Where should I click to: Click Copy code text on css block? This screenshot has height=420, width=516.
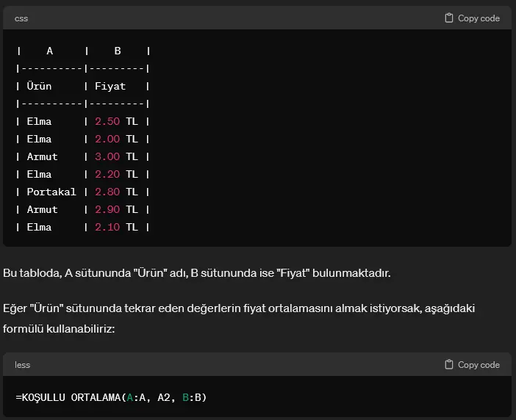(479, 18)
